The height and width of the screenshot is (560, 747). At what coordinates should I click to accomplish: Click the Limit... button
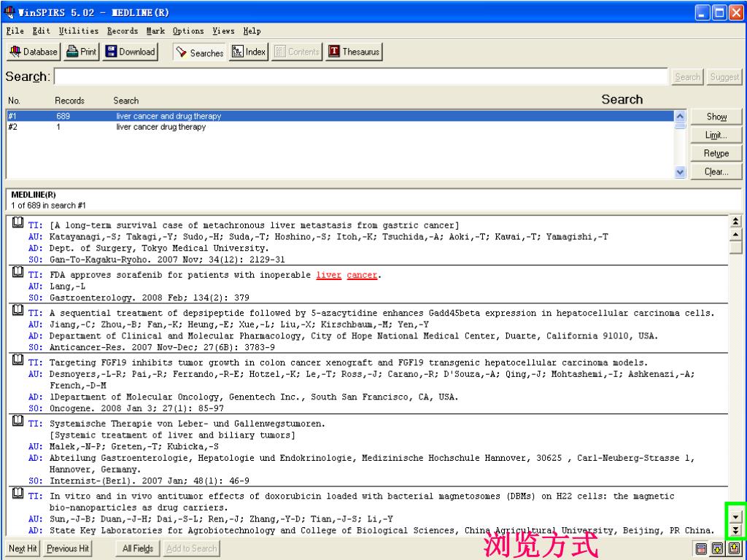(x=716, y=135)
